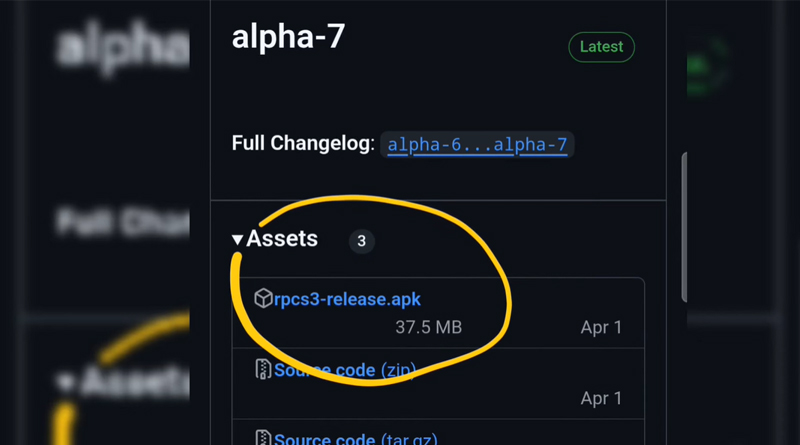Click the Source code (zip) link
This screenshot has width=800, height=445.
pos(345,369)
